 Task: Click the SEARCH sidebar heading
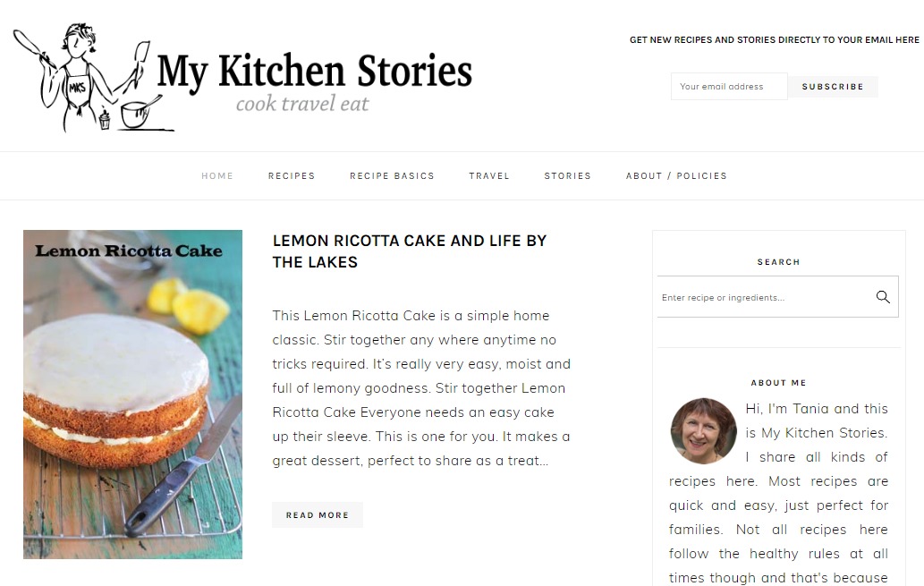[778, 261]
